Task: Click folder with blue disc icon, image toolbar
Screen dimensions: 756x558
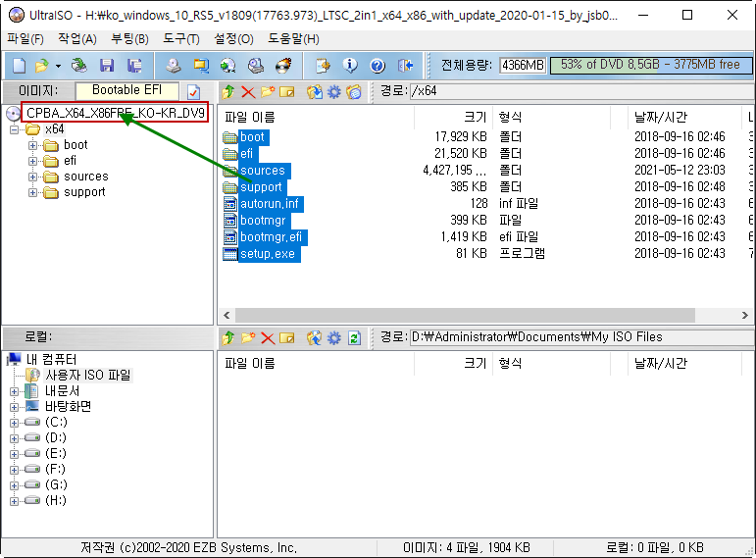Action: (354, 91)
